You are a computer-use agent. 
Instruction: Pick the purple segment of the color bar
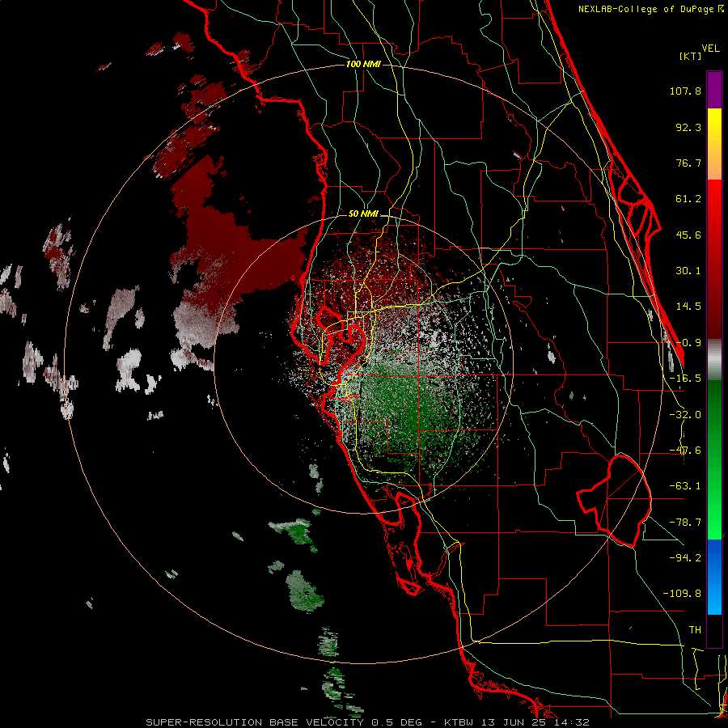(x=714, y=90)
